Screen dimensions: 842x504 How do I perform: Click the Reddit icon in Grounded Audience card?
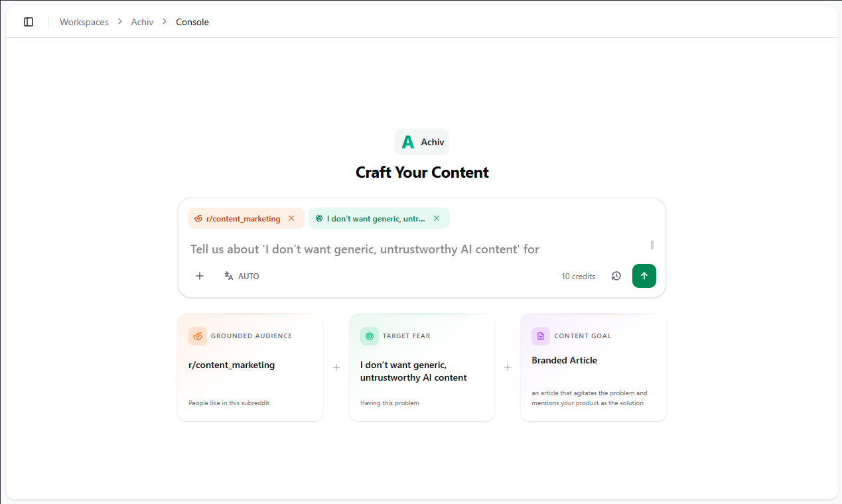click(x=198, y=336)
